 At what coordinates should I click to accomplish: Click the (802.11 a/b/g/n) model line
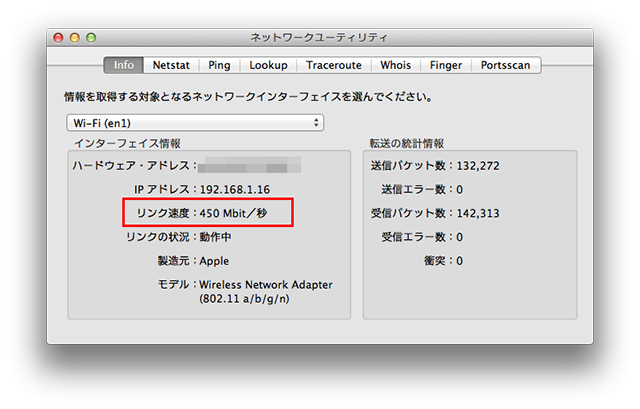point(244,299)
